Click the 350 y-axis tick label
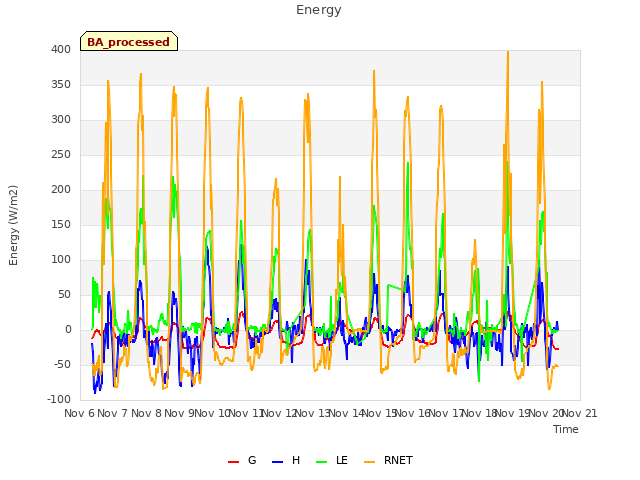The image size is (640, 480). tap(61, 84)
